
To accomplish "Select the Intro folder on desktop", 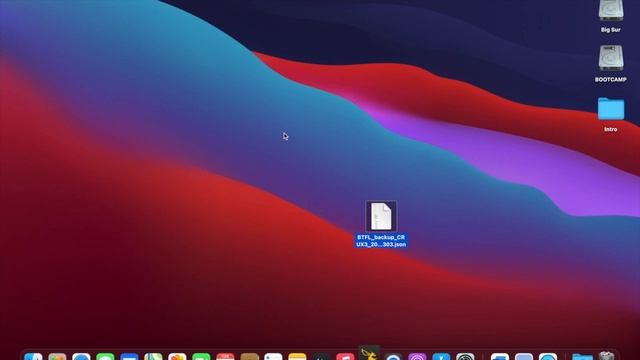I will tap(611, 109).
